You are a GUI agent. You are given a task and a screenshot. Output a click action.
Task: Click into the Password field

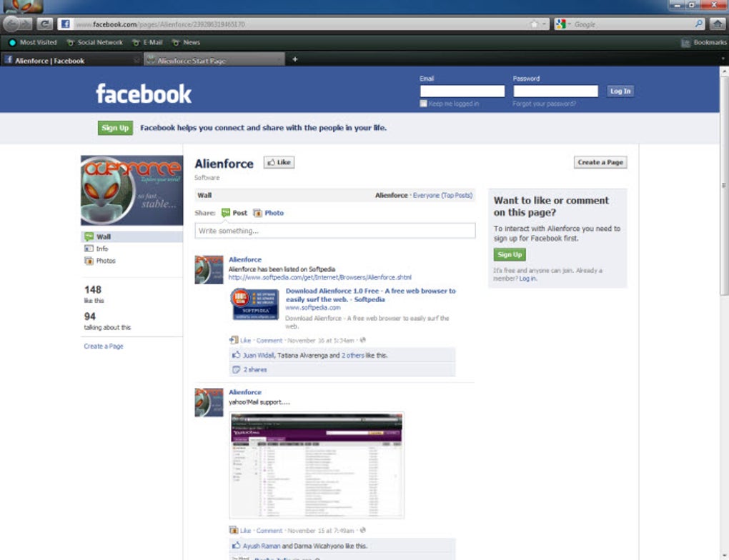click(555, 91)
